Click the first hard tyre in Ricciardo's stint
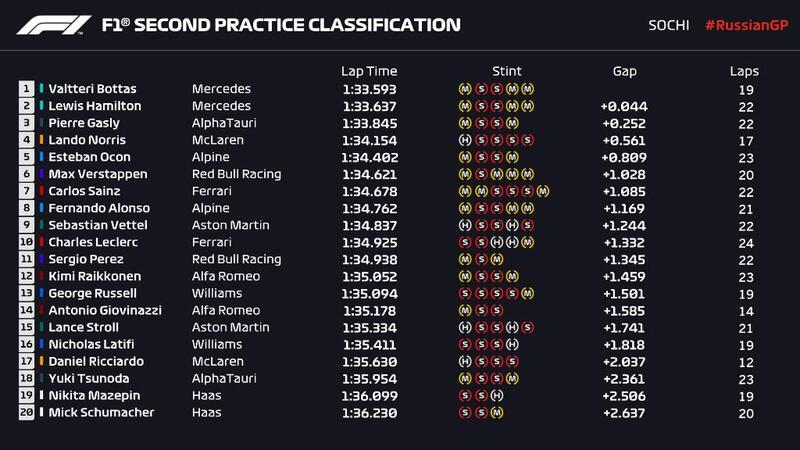This screenshot has height=450, width=800. [x=464, y=361]
